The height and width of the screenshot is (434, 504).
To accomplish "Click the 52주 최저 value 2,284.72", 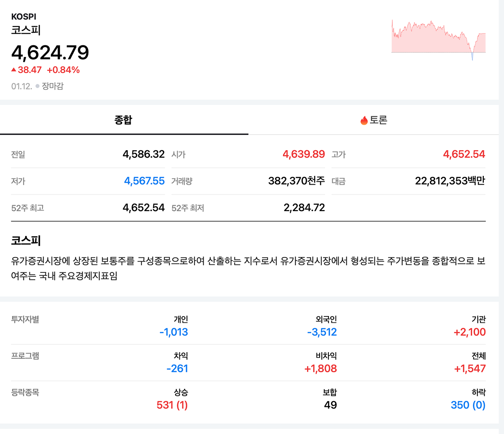I will 304,208.
